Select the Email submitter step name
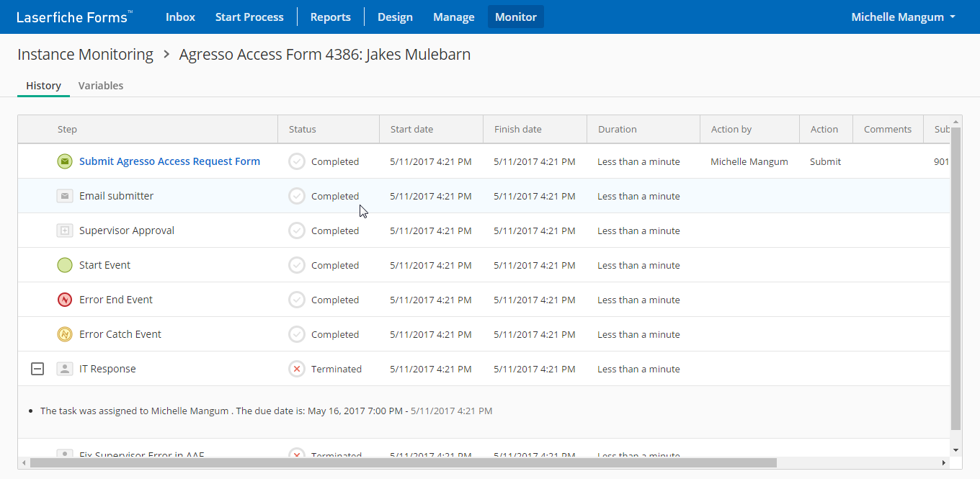 point(116,196)
